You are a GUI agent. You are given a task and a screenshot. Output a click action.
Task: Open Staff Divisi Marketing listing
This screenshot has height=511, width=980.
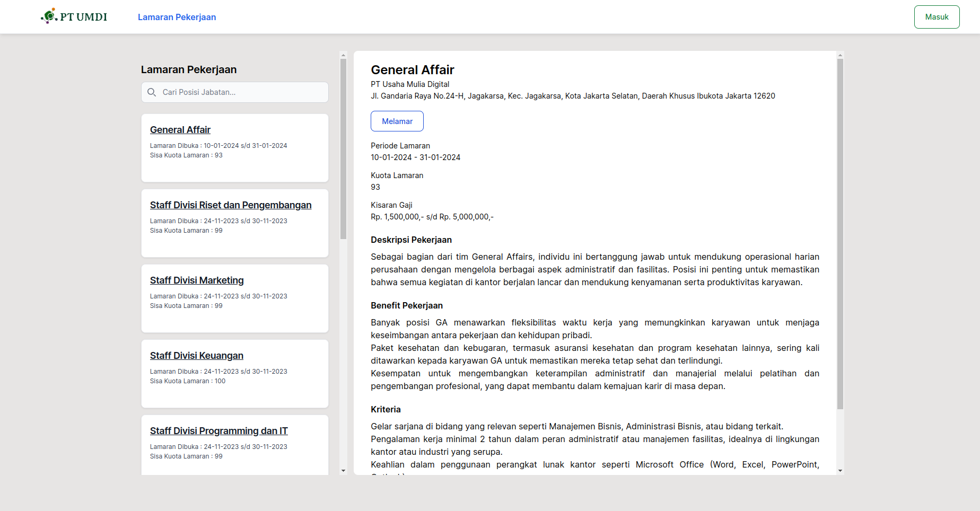tap(197, 280)
